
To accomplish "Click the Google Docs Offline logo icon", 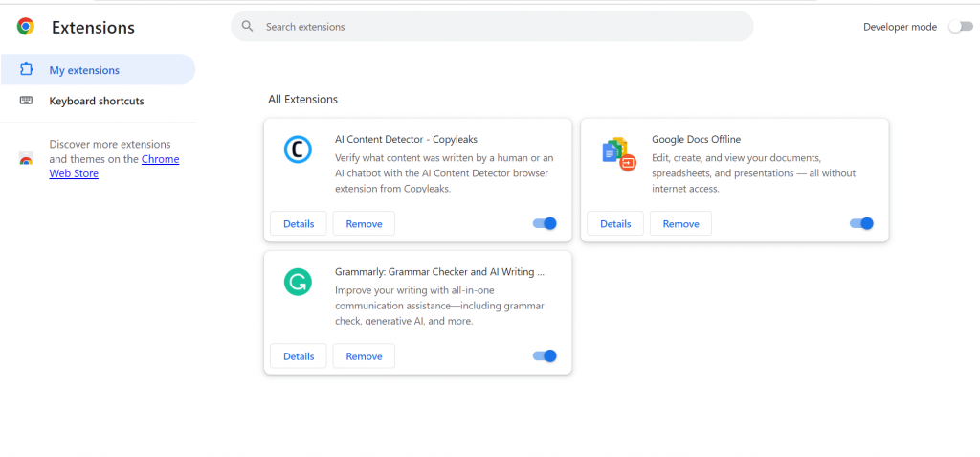I will tap(618, 154).
